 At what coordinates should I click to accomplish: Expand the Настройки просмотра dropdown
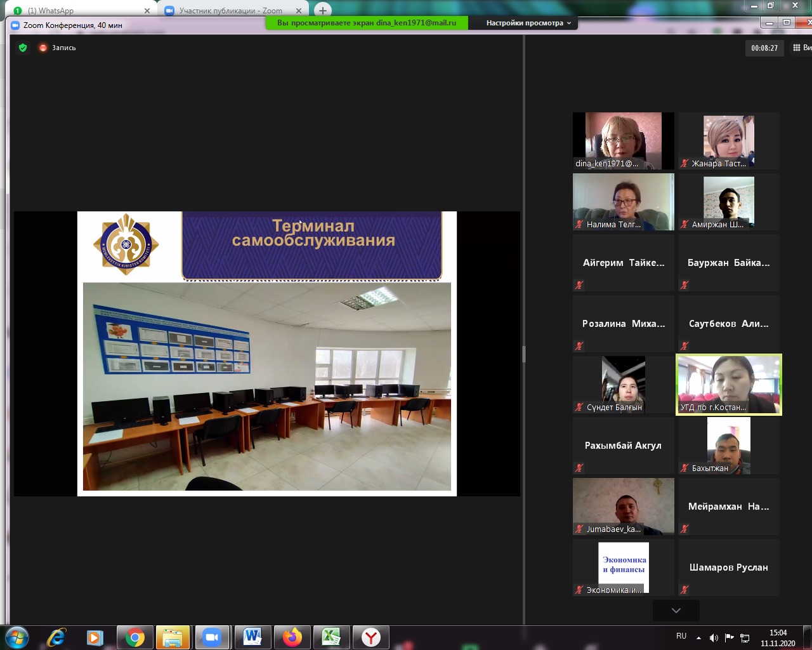tap(528, 23)
